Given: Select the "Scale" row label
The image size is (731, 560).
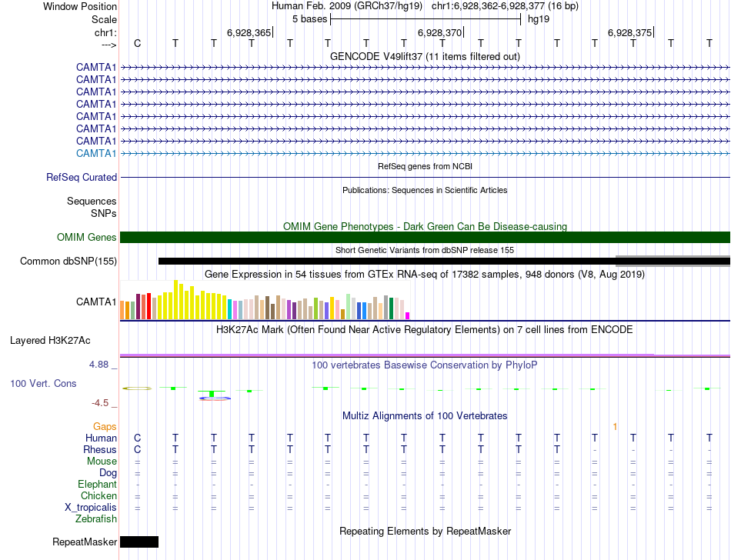Looking at the screenshot, I should (x=104, y=19).
